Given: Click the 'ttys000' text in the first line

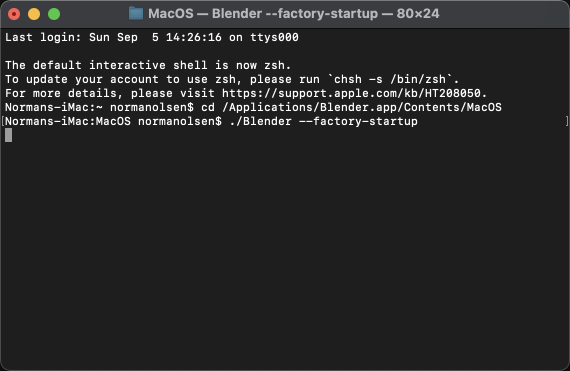Looking at the screenshot, I should (x=274, y=37).
